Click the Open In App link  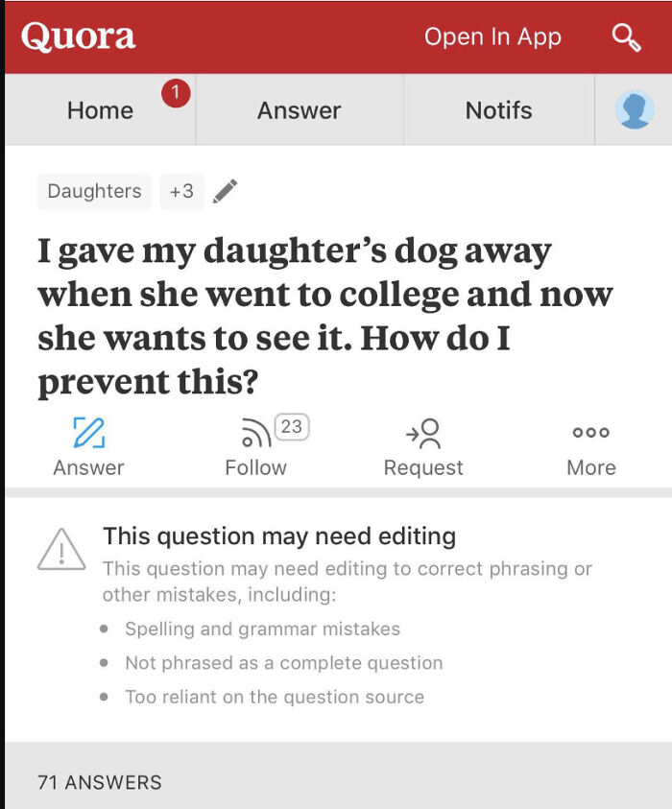coord(492,36)
